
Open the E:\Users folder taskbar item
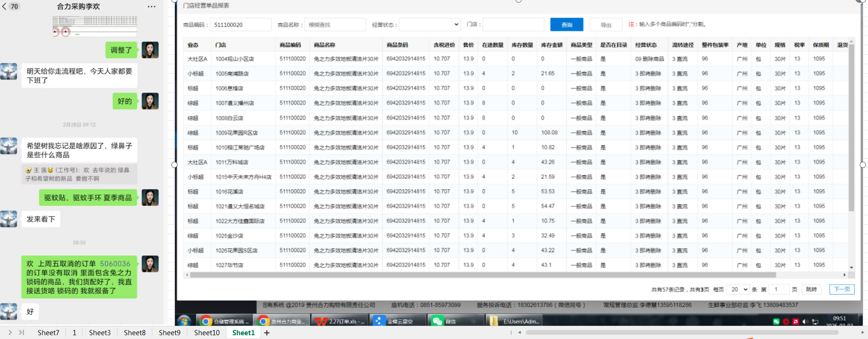click(x=515, y=321)
